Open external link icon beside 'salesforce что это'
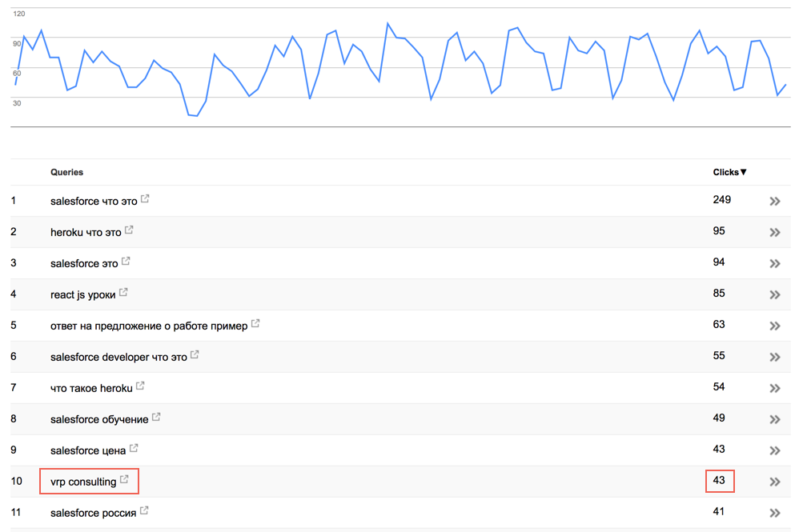 [145, 198]
